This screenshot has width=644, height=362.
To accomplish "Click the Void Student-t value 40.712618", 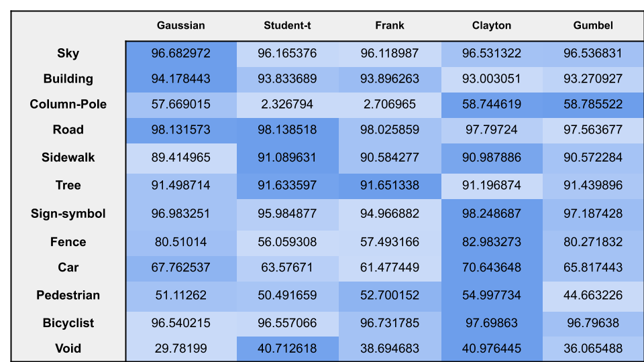I will pos(288,349).
